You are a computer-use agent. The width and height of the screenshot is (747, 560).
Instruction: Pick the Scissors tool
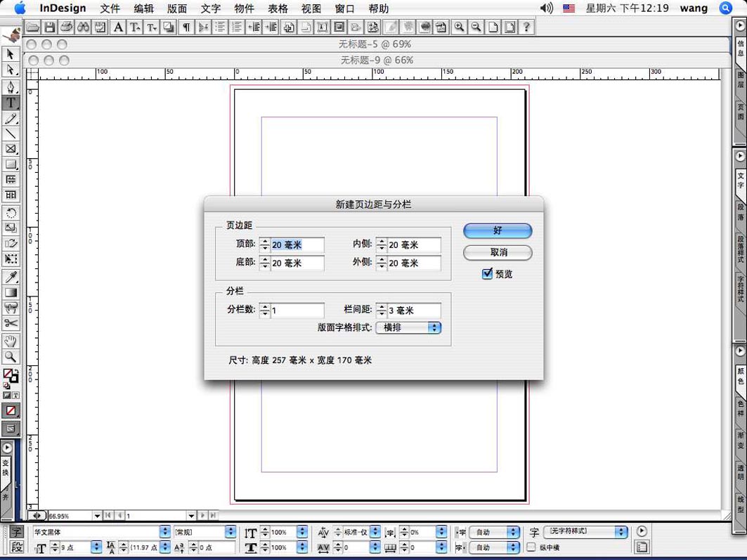point(11,323)
